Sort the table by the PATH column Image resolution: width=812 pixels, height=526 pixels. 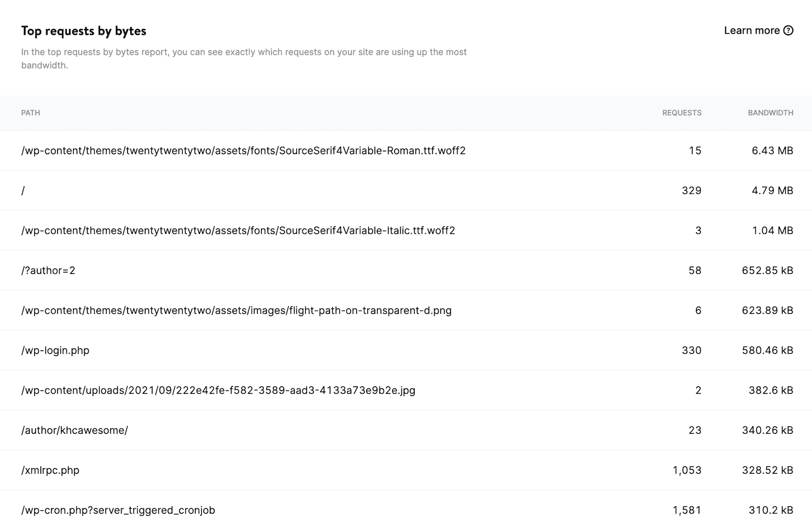tap(31, 113)
